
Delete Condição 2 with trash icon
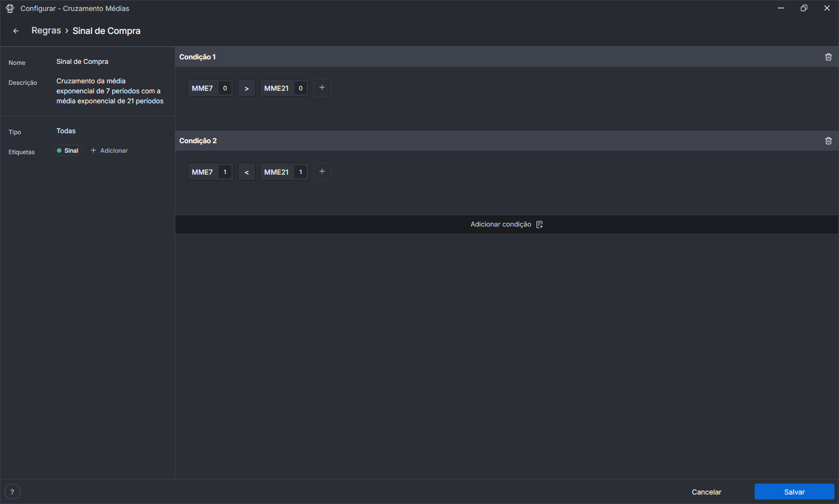click(828, 141)
